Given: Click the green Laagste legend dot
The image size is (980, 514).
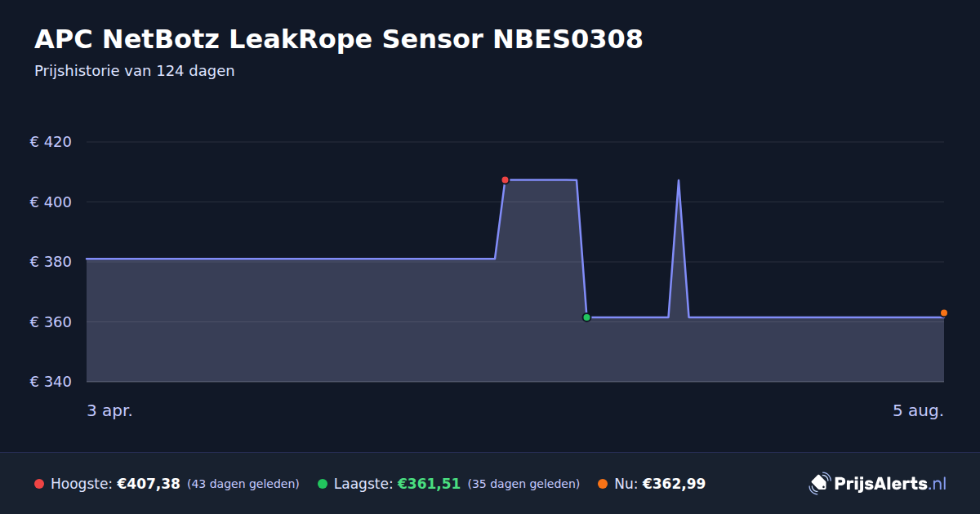Looking at the screenshot, I should [323, 484].
